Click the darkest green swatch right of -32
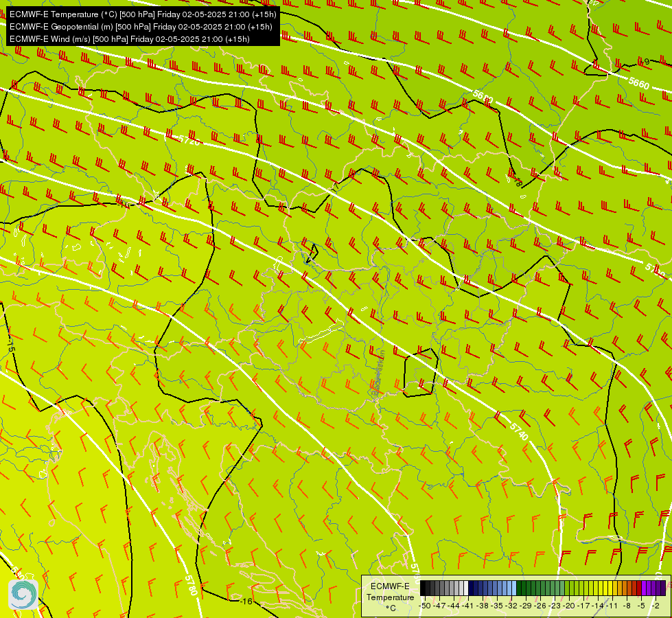 click(x=519, y=588)
